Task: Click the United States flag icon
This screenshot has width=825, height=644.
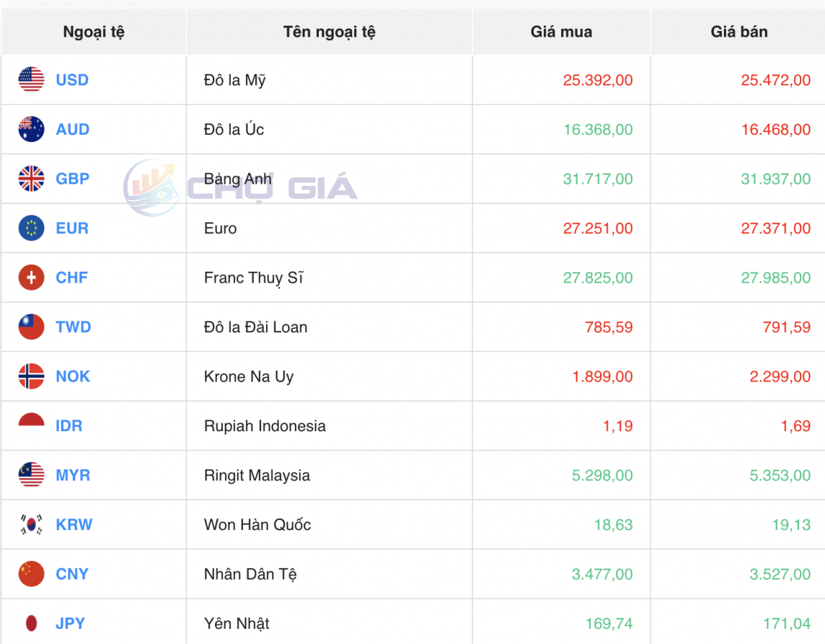Action: point(31,79)
